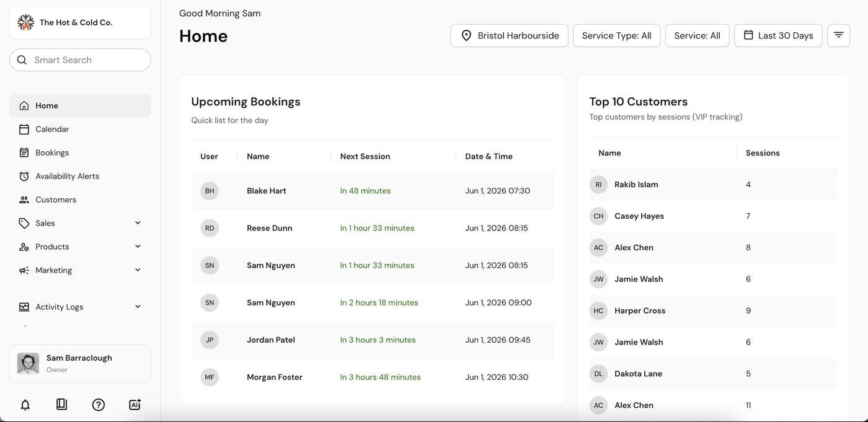Image resolution: width=868 pixels, height=422 pixels.
Task: Click the Sales tag icon
Action: click(24, 223)
